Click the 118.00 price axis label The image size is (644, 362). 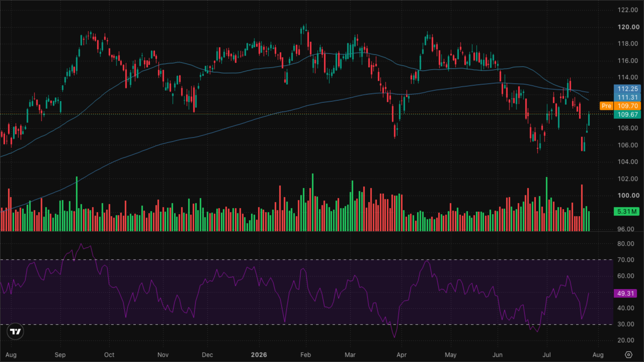[x=628, y=44]
